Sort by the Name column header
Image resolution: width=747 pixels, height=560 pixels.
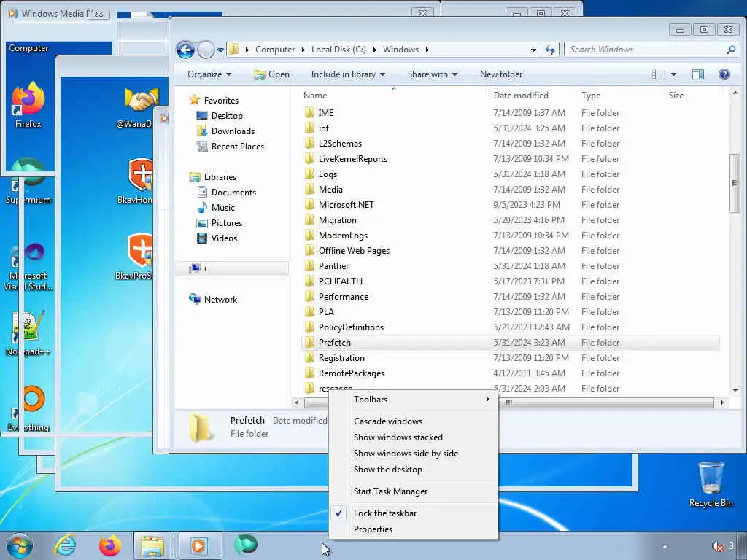click(315, 96)
